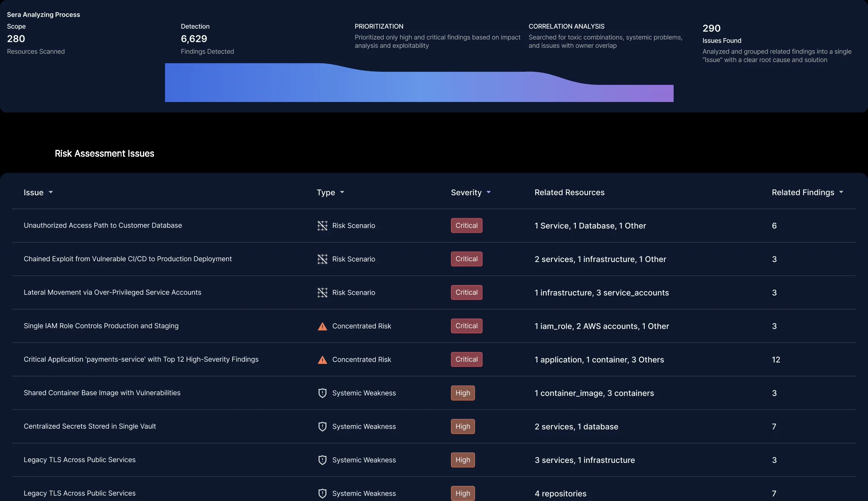868x501 pixels.
Task: Click the shield icon beside 'Centralized Secrets Stored in Single Vault'
Action: 322,427
